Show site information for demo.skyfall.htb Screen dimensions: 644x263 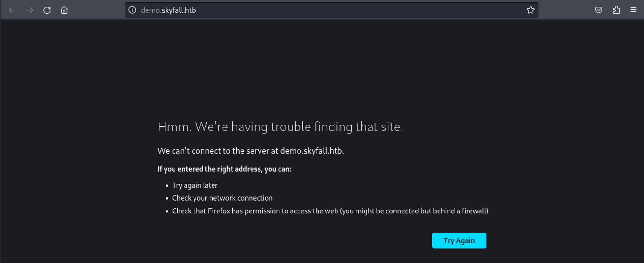132,10
